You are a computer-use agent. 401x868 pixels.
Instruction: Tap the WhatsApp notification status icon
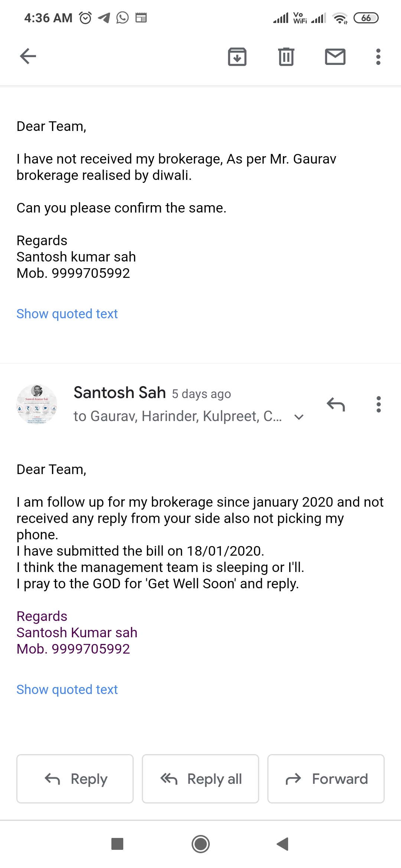[x=123, y=17]
